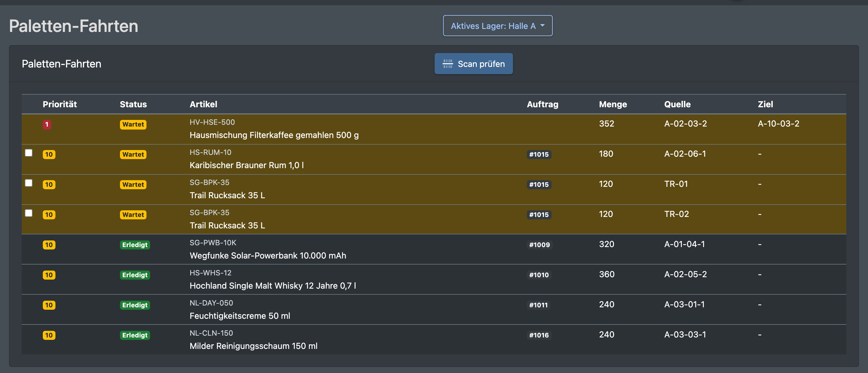Open order badge #1016
The height and width of the screenshot is (373, 868).
coord(539,335)
